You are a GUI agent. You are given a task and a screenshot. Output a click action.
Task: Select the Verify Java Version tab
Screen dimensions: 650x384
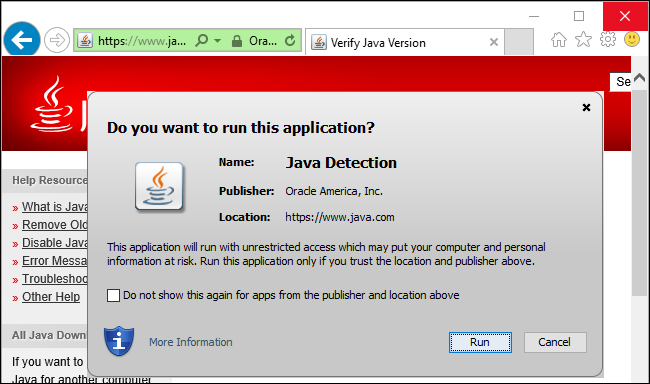[405, 42]
